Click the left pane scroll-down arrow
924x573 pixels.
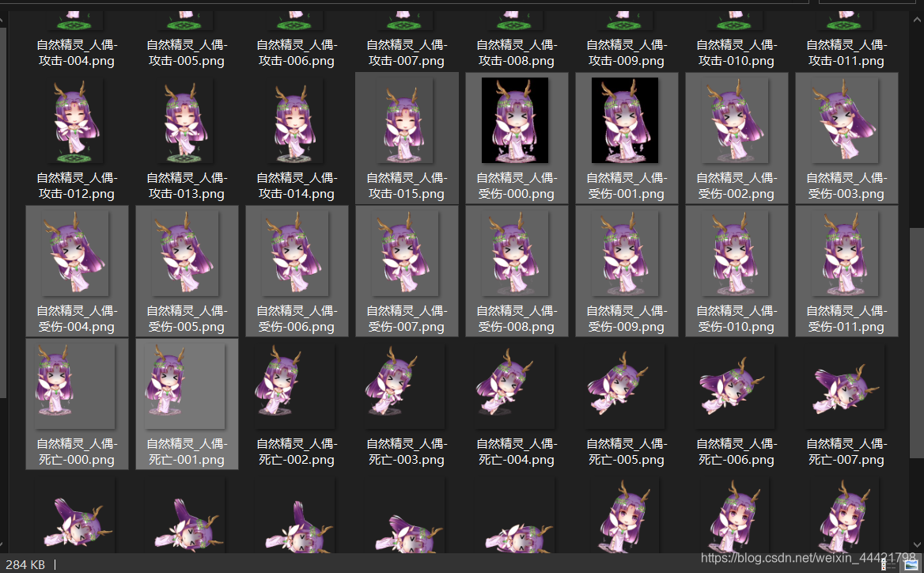2,545
